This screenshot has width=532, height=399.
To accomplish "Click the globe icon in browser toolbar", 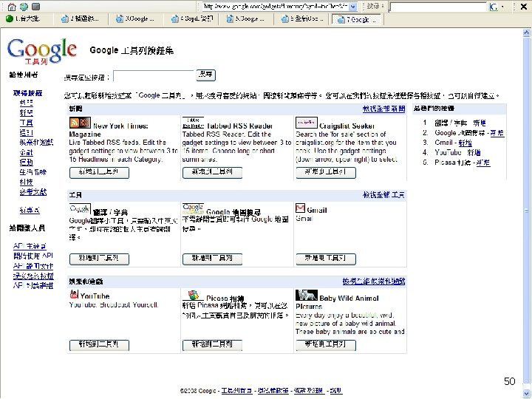I will coord(24,7).
